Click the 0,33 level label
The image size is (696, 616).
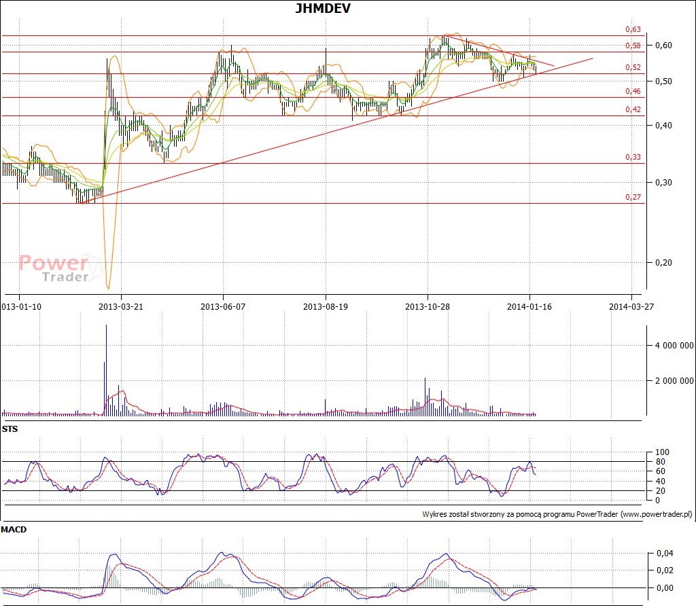tap(633, 157)
